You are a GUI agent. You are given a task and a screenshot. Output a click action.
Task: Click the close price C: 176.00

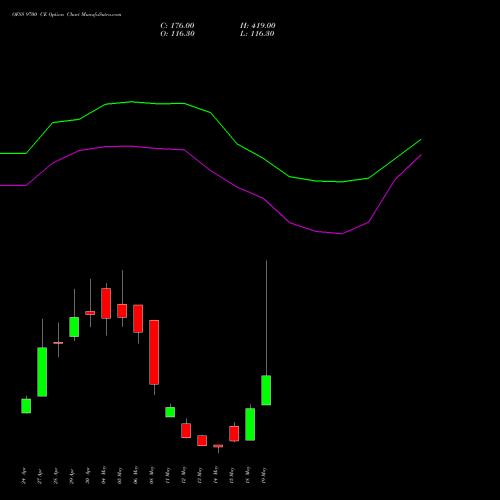177,26
